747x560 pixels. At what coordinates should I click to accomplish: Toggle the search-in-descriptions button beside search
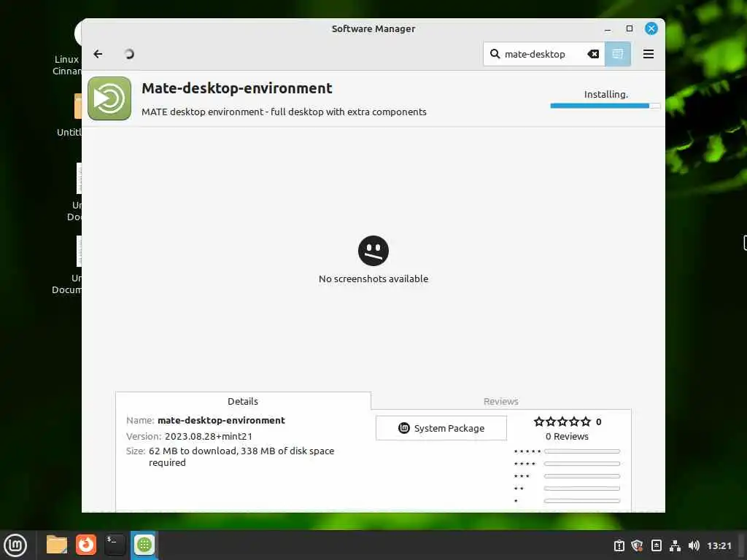[618, 54]
